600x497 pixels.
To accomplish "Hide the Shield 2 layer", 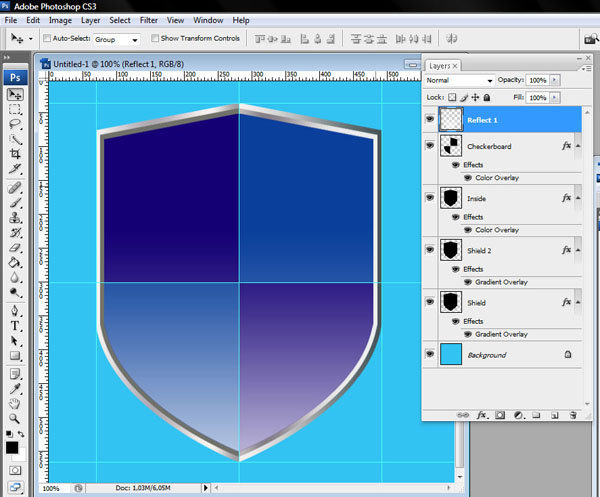I will point(430,249).
